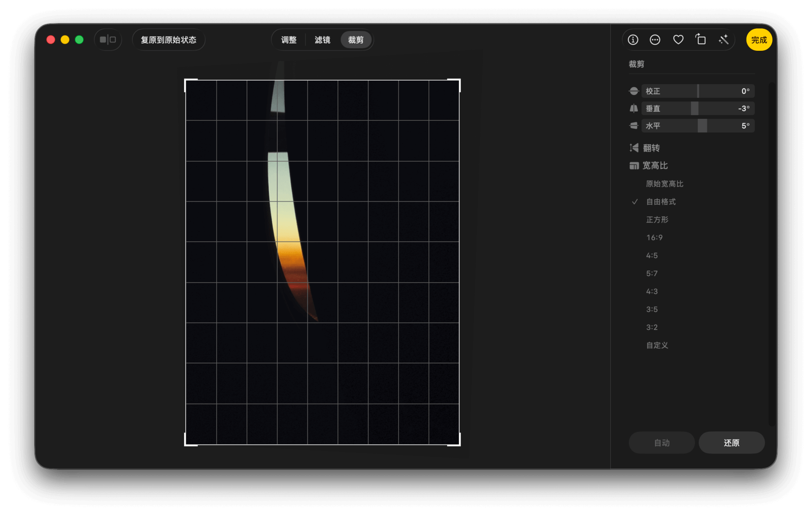This screenshot has height=515, width=812.
Task: Switch to the 滤镜 filters tab
Action: pos(322,40)
